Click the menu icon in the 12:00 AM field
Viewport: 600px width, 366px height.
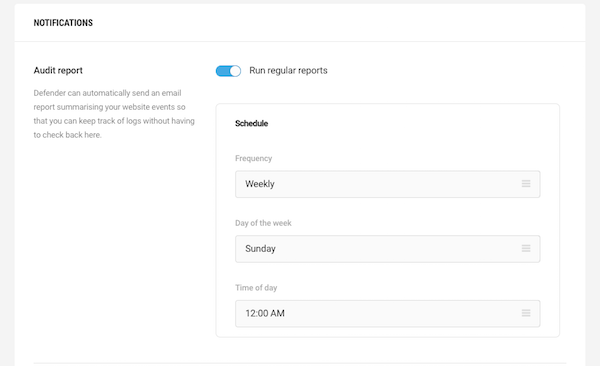(526, 313)
